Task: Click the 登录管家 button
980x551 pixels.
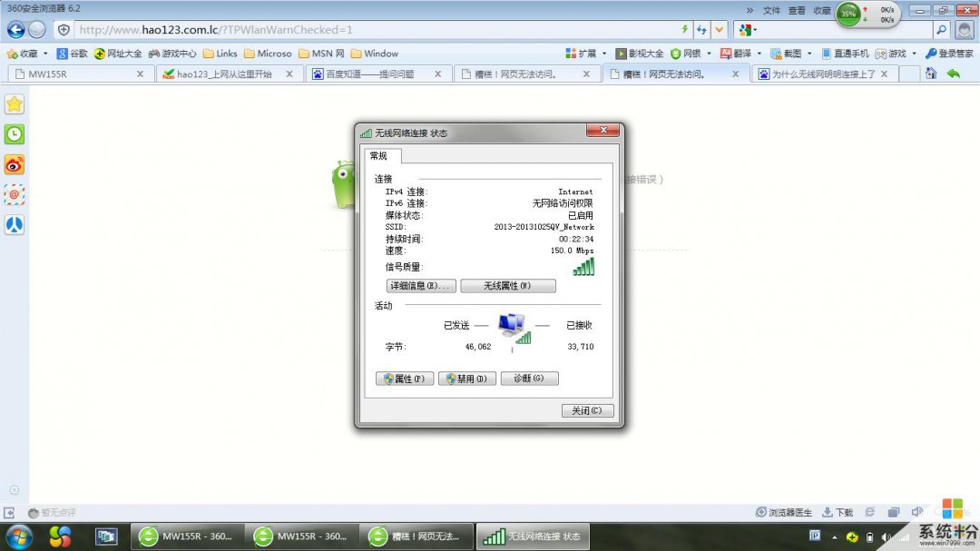Action: [949, 54]
